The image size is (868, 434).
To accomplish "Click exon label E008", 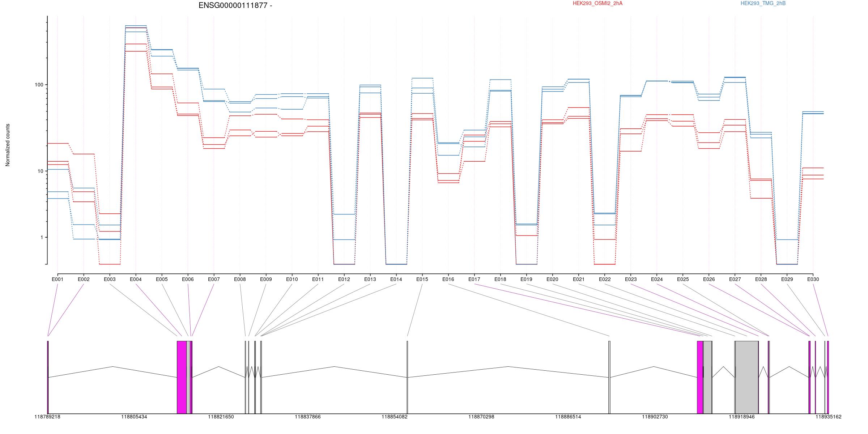I will pyautogui.click(x=240, y=279).
